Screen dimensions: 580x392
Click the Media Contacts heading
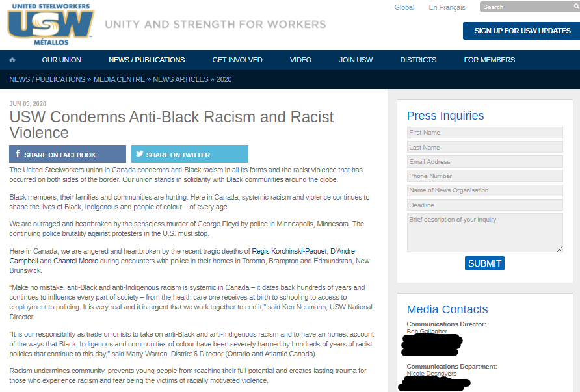pyautogui.click(x=447, y=309)
